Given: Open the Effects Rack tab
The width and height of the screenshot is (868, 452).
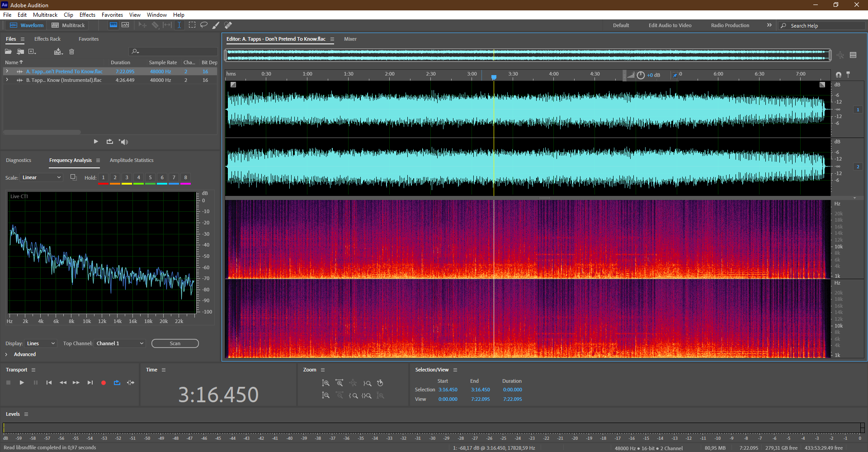Looking at the screenshot, I should pyautogui.click(x=47, y=39).
